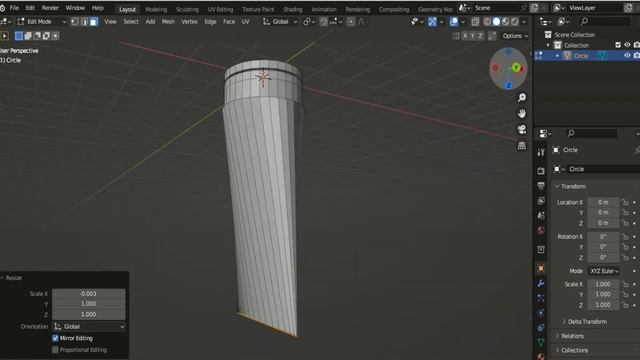Click the pan hand viewport gizmo
The width and height of the screenshot is (640, 360).
coord(522,113)
